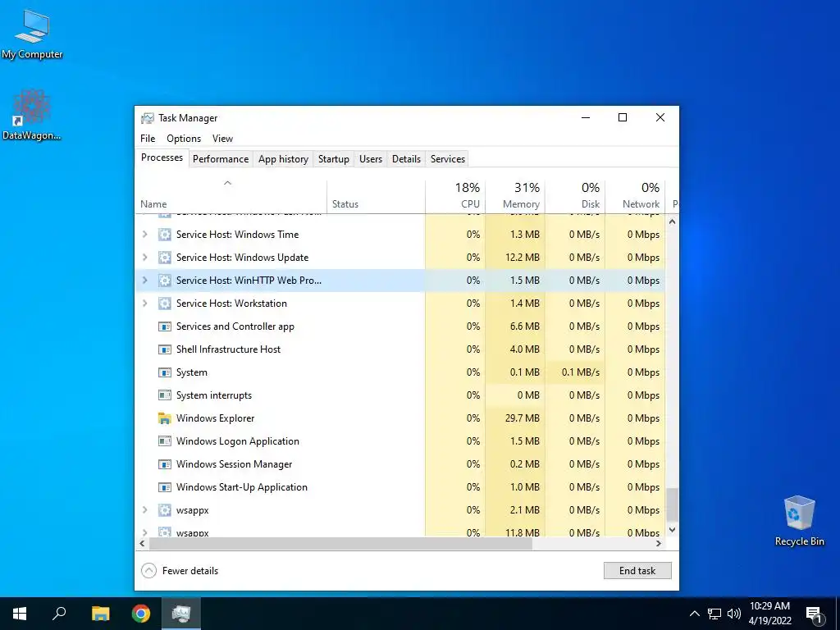Click the horizontal scrollbar thumb
Screen dimensions: 840x630
(x=340, y=544)
